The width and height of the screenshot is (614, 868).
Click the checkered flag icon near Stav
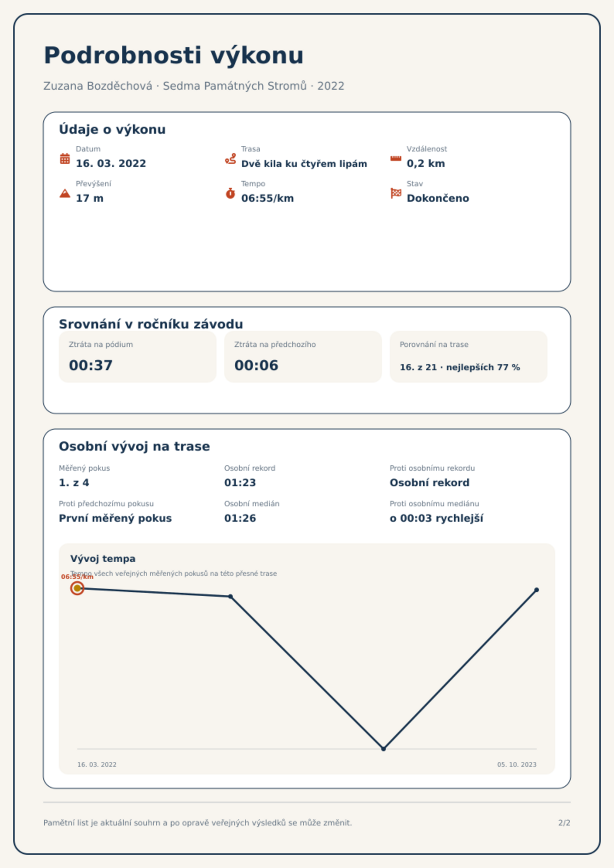point(396,193)
